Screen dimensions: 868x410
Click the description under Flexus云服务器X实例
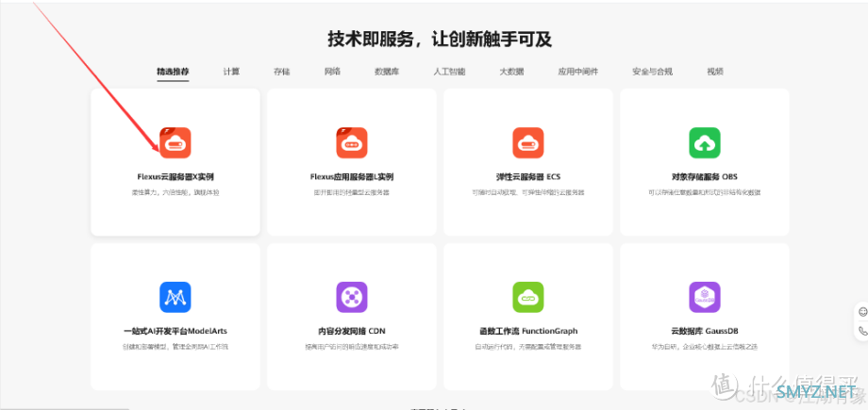pyautogui.click(x=175, y=192)
